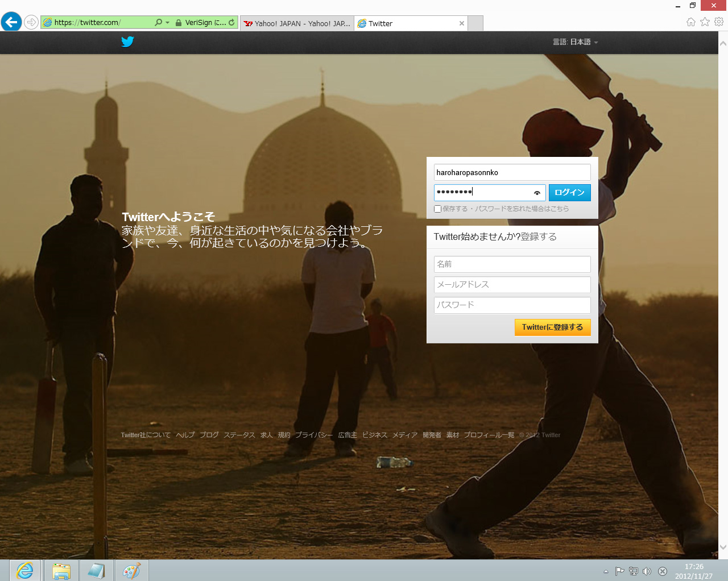The image size is (728, 581).
Task: Switch to the Yahoo! JAPAN tab
Action: click(297, 23)
